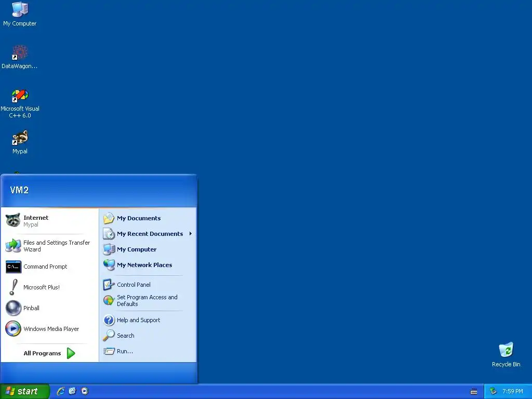The height and width of the screenshot is (399, 532).
Task: Launch Internet Explorer from Quick Launch
Action: (x=61, y=391)
